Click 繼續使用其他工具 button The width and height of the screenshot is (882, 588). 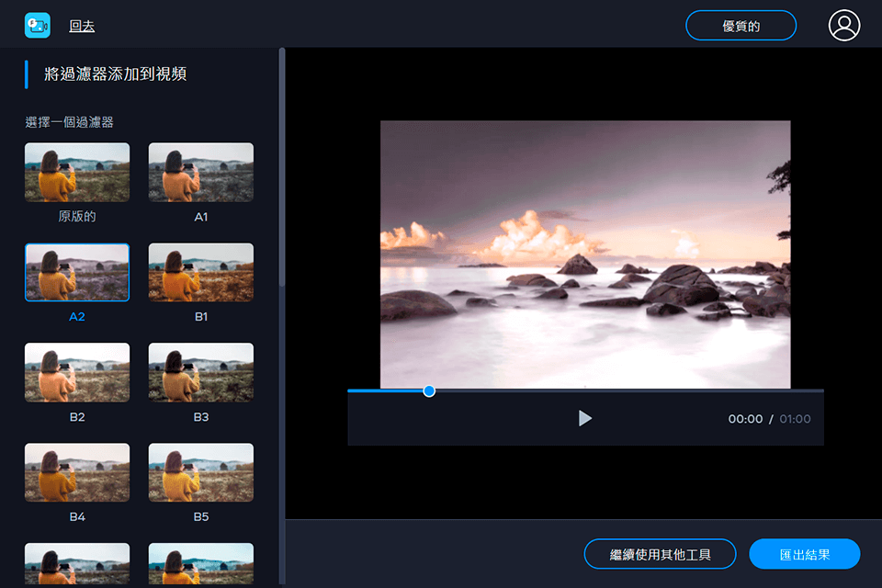(x=660, y=554)
